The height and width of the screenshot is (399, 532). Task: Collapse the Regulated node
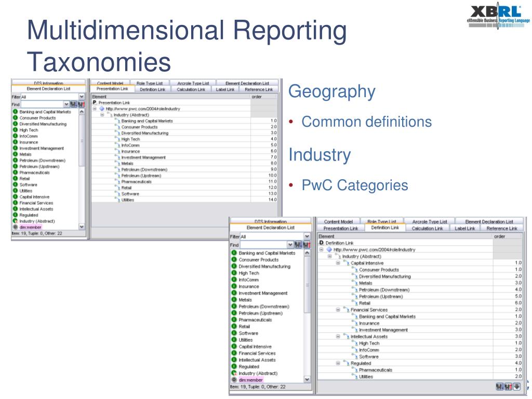338,363
